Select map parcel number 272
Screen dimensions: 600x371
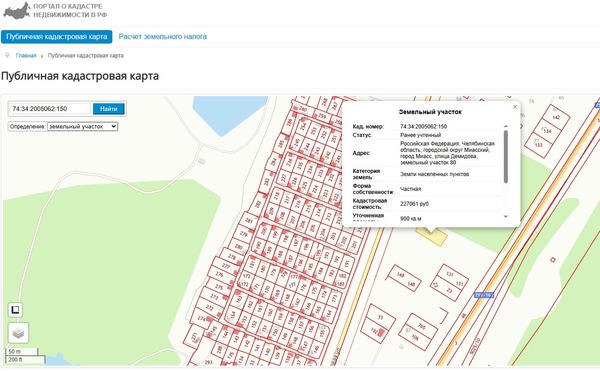pyautogui.click(x=210, y=307)
